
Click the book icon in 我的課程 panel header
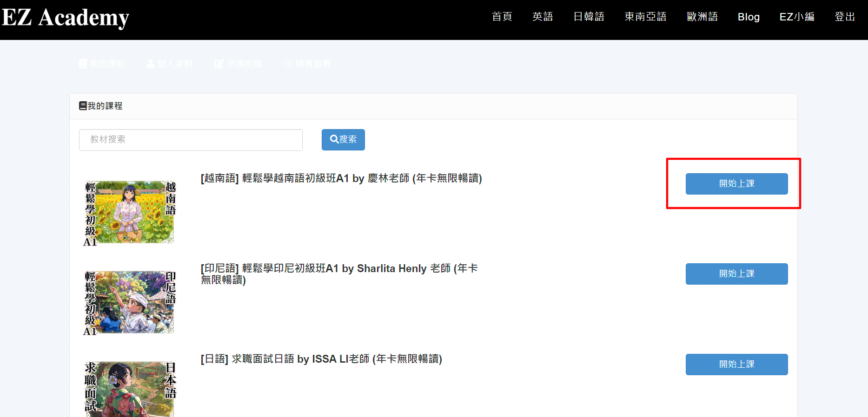tap(83, 106)
